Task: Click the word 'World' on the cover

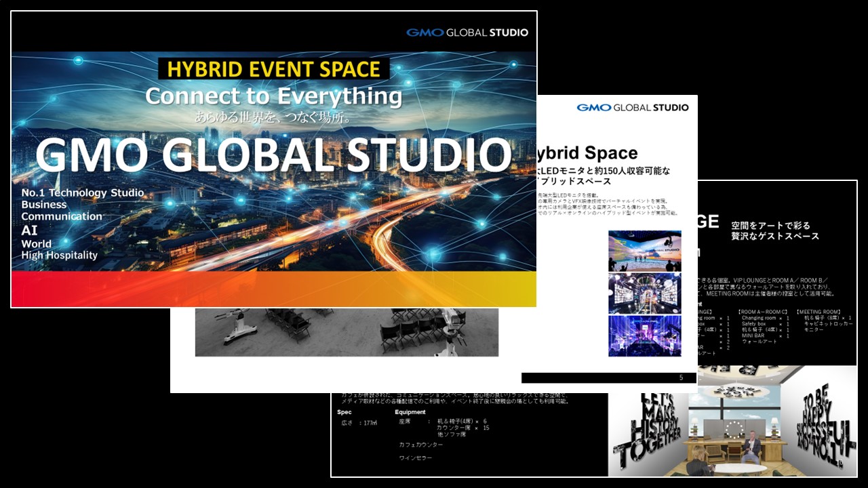Action: pyautogui.click(x=37, y=244)
